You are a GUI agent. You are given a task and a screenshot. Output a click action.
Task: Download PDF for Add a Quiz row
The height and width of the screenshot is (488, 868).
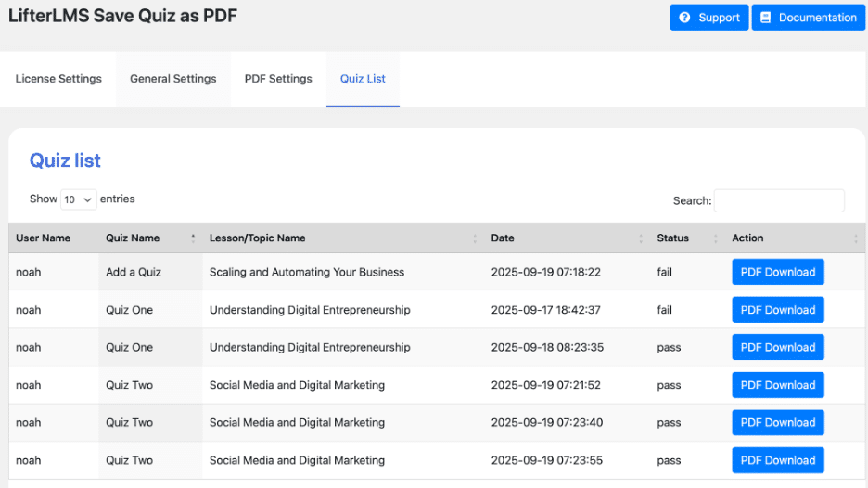click(778, 272)
